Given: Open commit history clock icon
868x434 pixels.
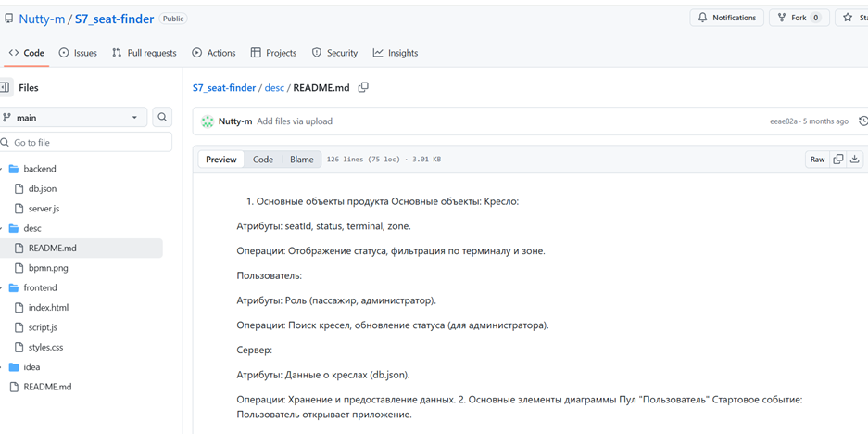Looking at the screenshot, I should (863, 121).
